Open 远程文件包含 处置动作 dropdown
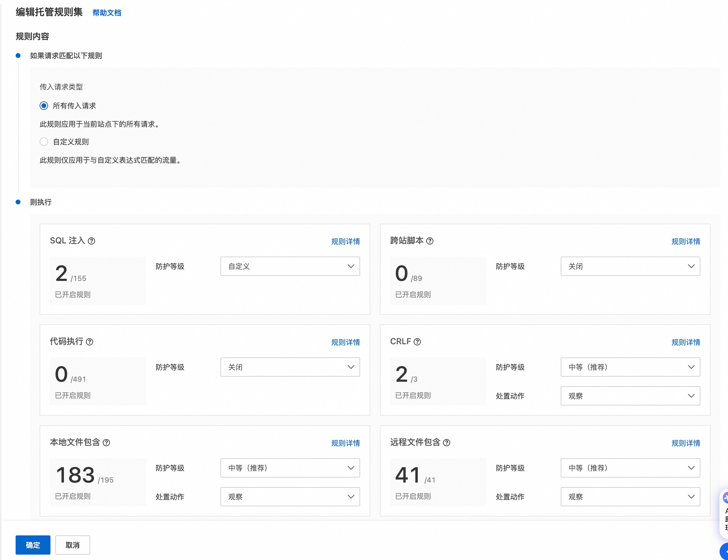The image size is (728, 560). click(630, 497)
